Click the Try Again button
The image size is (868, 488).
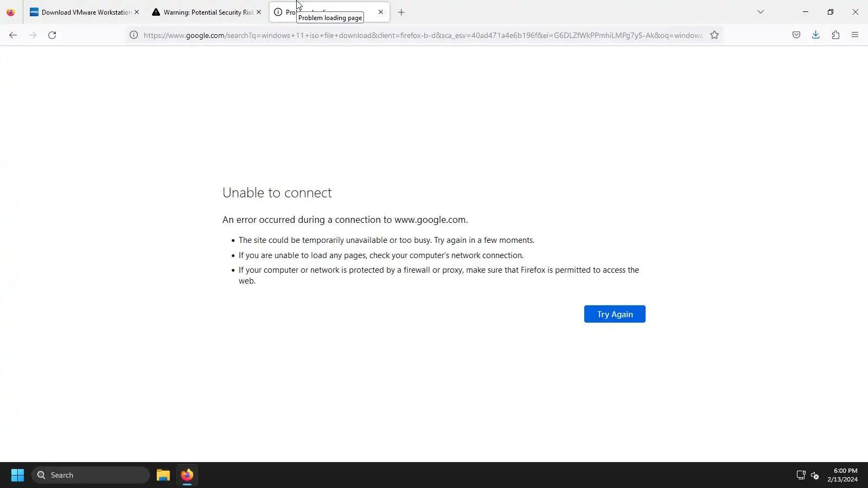coord(615,314)
